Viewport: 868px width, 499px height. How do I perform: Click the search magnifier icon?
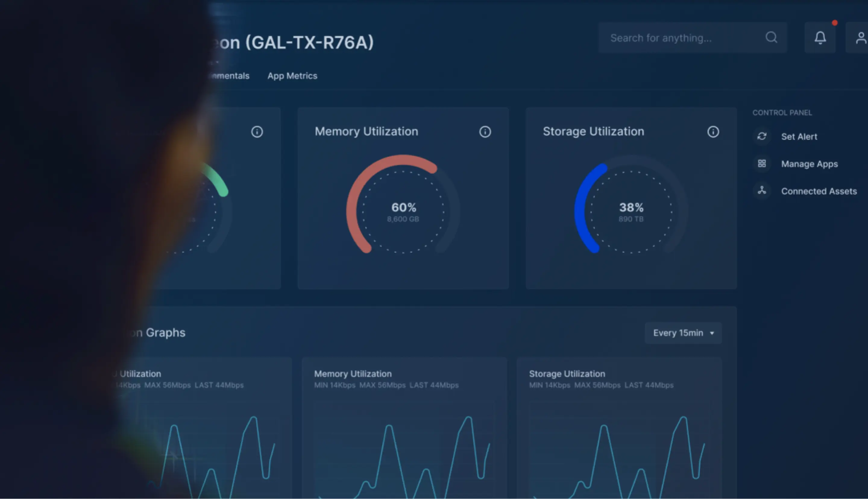pos(771,38)
